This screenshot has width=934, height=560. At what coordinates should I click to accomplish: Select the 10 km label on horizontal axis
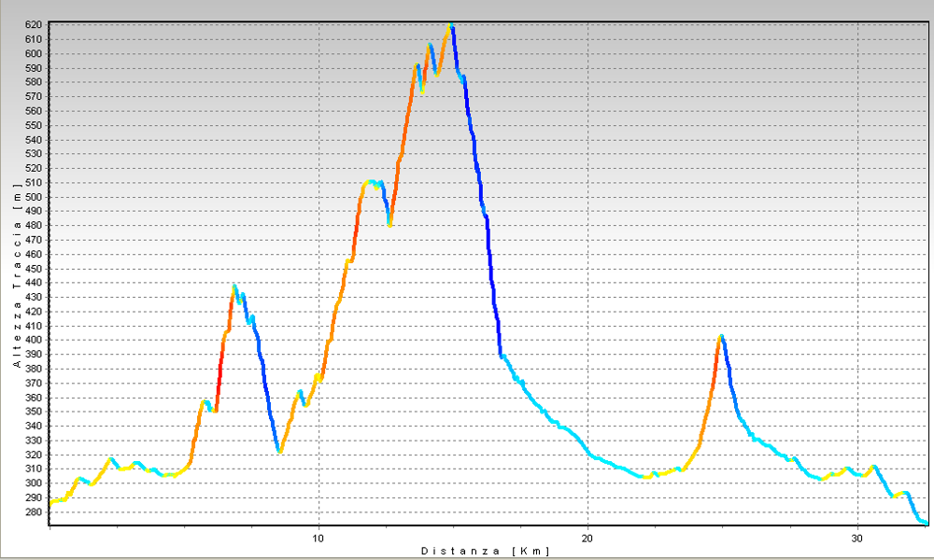[x=318, y=539]
